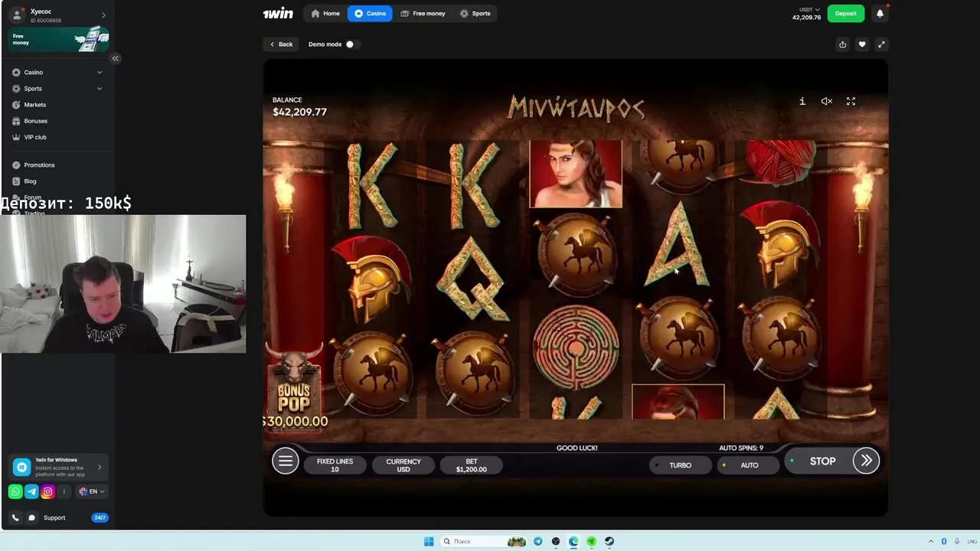Click the Bluetooth tray icon
Screen dimensions: 980x551
click(x=944, y=541)
